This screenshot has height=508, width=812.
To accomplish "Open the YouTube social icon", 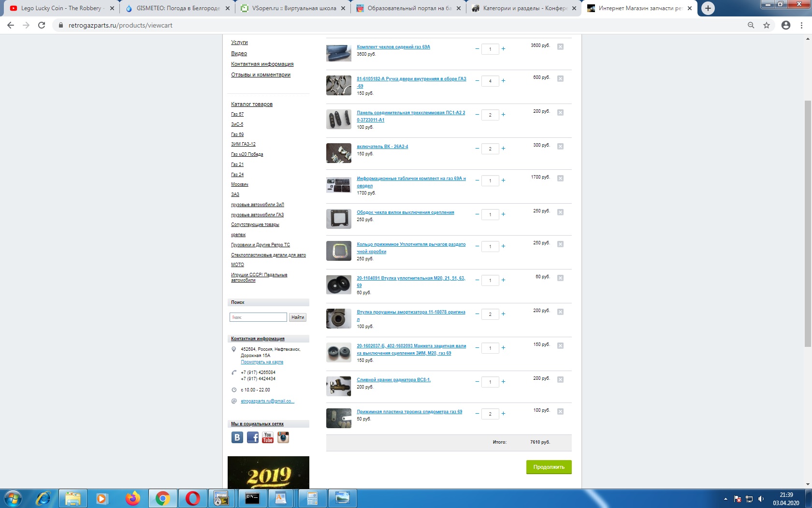I will (x=268, y=437).
